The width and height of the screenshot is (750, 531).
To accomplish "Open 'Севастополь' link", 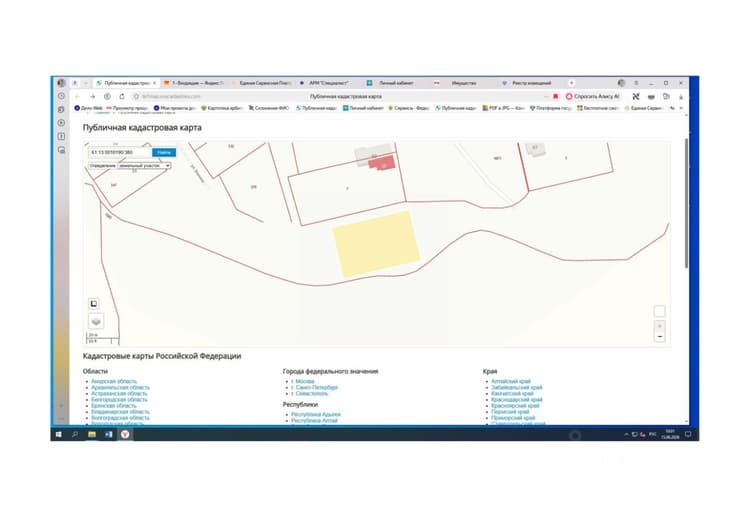I will point(312,393).
